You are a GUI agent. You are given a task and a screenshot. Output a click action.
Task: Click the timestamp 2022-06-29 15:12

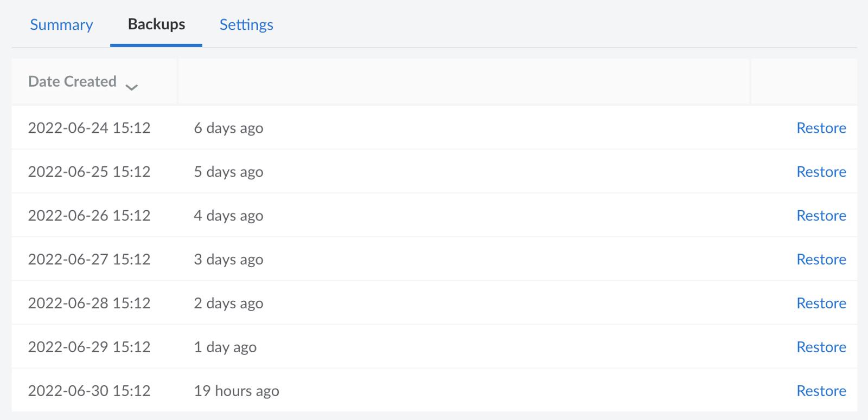pos(90,347)
